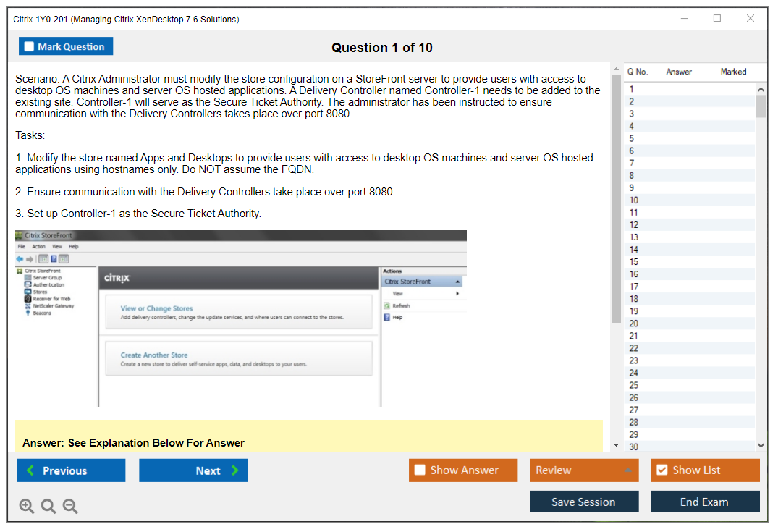Click the zoom out magnifier icon
778x532 pixels.
click(x=70, y=507)
